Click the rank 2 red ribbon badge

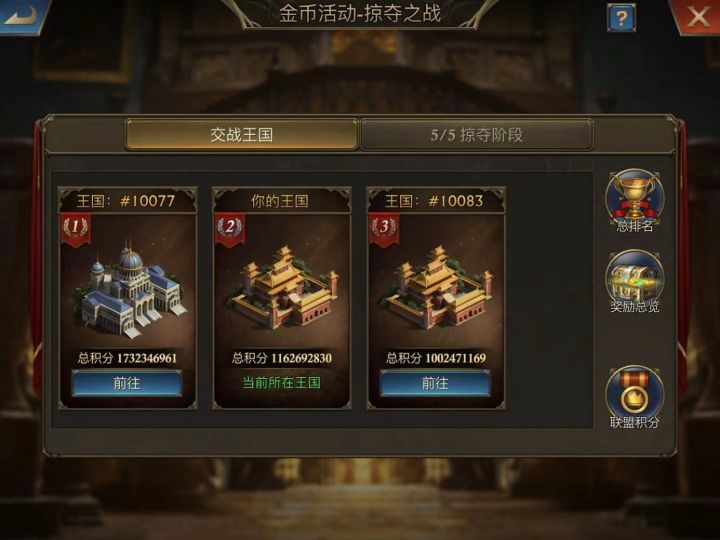point(230,228)
